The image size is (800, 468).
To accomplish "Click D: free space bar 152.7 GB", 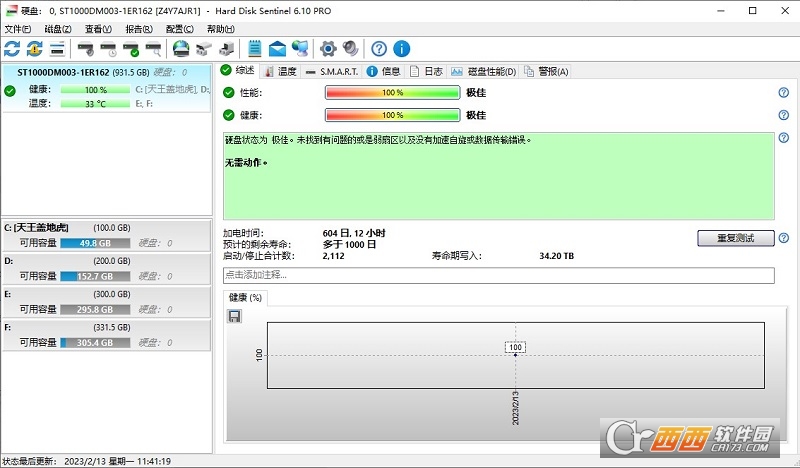I will point(95,276).
